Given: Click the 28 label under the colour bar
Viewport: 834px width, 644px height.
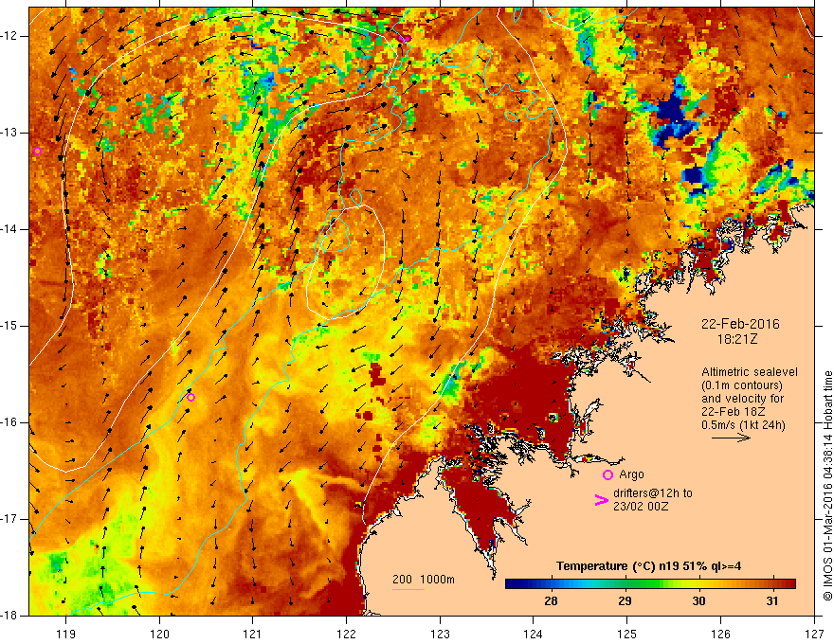Looking at the screenshot, I should (x=551, y=601).
